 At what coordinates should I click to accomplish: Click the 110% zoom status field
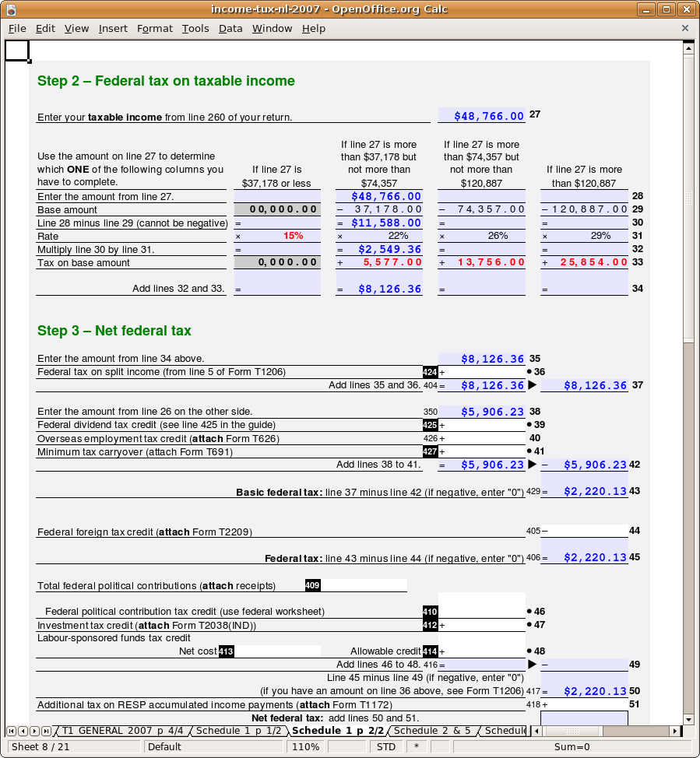pyautogui.click(x=306, y=747)
